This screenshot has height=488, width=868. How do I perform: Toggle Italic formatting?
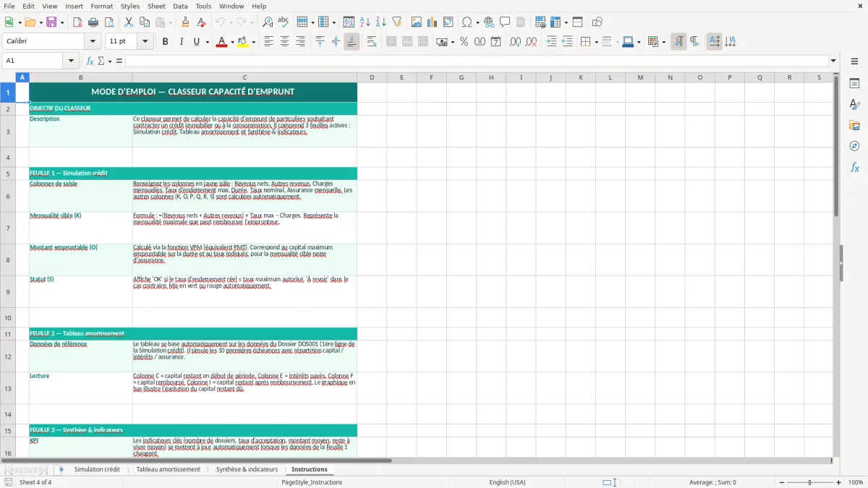tap(181, 42)
